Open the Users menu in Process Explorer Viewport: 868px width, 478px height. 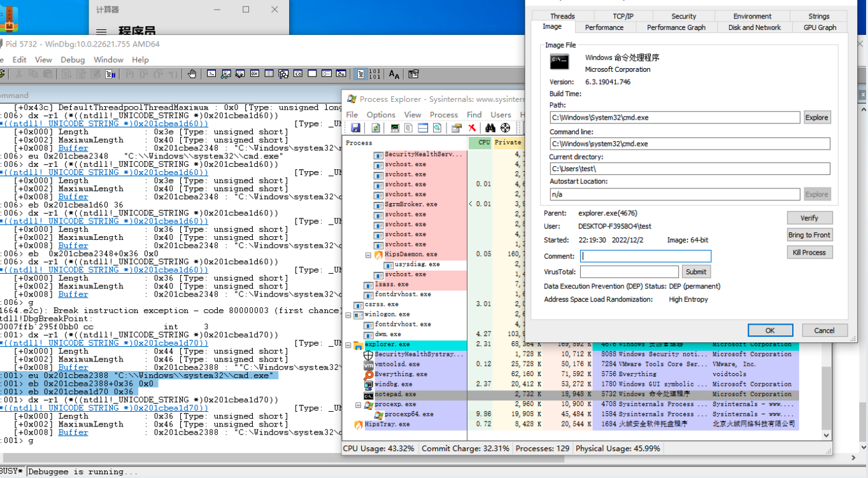click(x=501, y=115)
